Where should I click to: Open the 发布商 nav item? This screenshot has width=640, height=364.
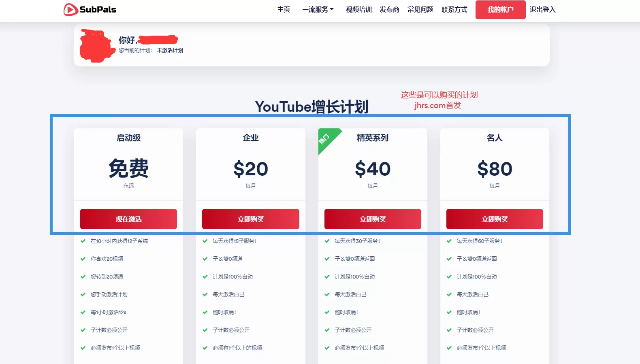pyautogui.click(x=389, y=9)
